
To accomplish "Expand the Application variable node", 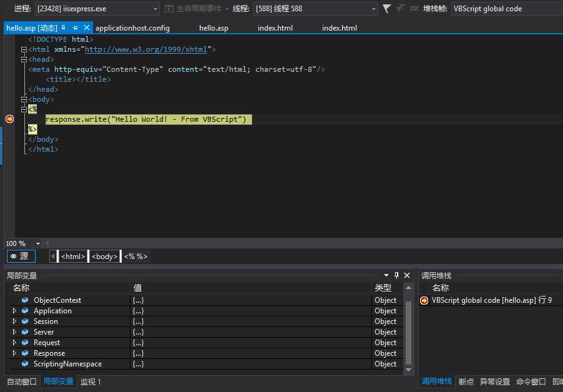I will (x=15, y=311).
